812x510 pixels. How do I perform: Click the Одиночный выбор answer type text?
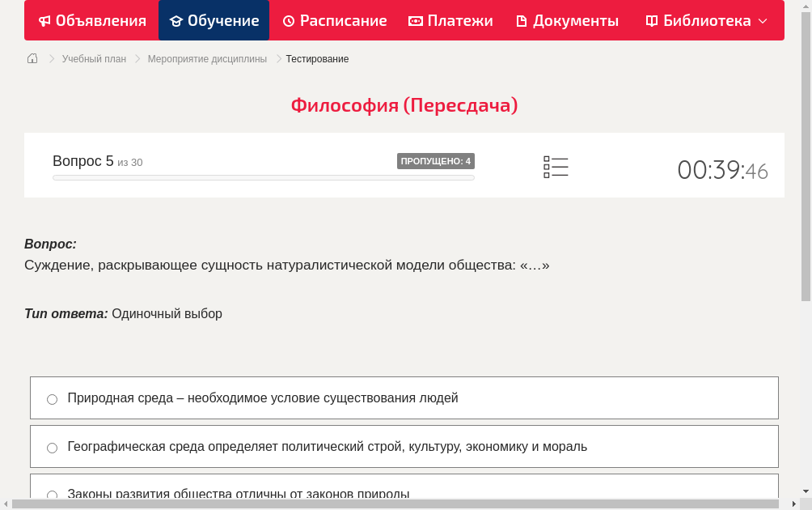[167, 314]
